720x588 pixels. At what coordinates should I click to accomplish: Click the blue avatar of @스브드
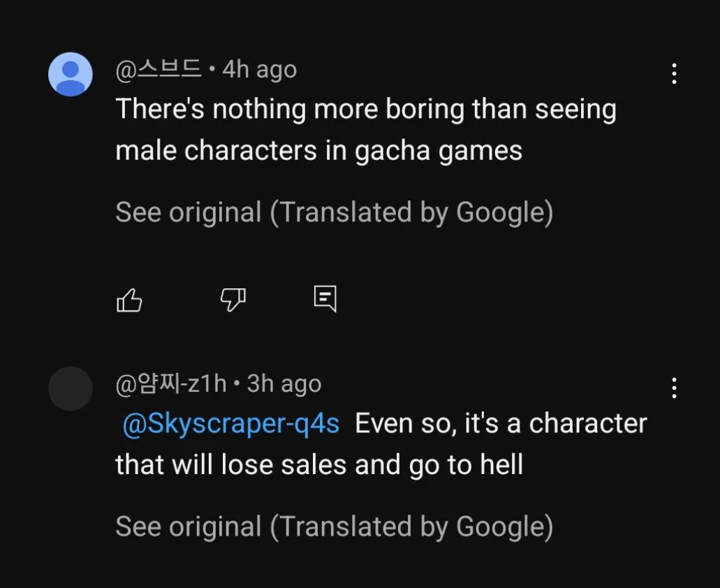[x=71, y=74]
